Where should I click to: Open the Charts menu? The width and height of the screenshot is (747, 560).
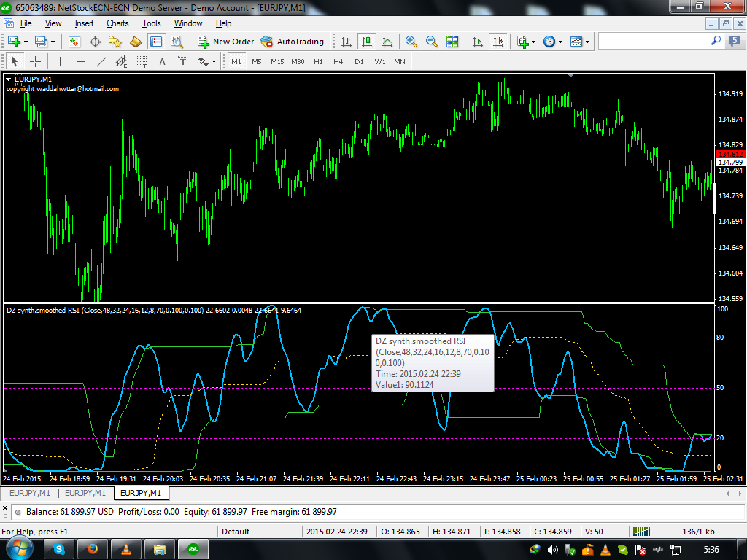(x=117, y=23)
